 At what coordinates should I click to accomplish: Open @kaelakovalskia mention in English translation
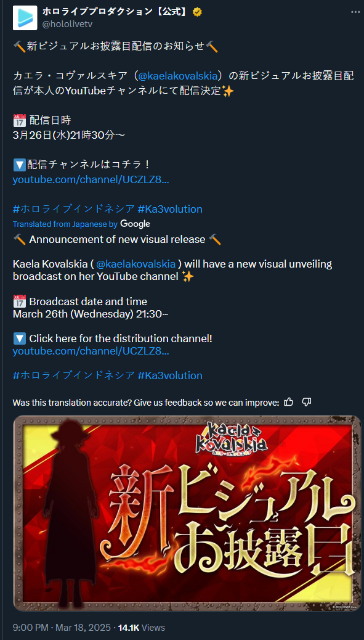click(135, 264)
